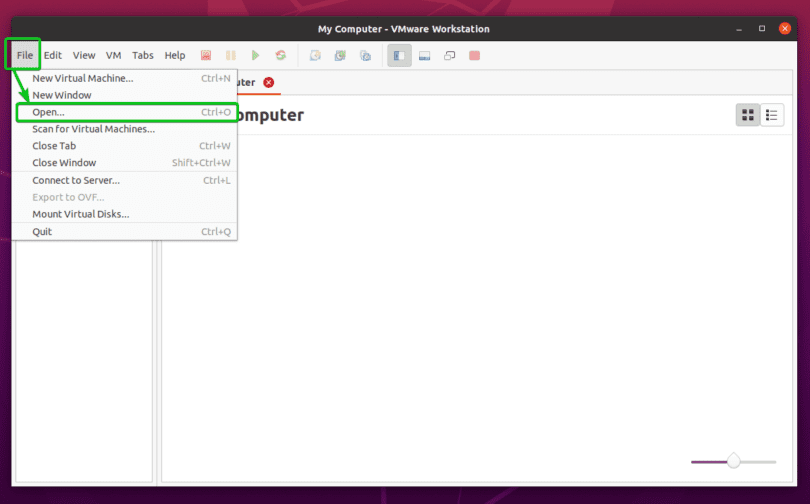Open the Snapshot Manager toolbar icon
Screen dimensions: 810x504
[x=365, y=55]
